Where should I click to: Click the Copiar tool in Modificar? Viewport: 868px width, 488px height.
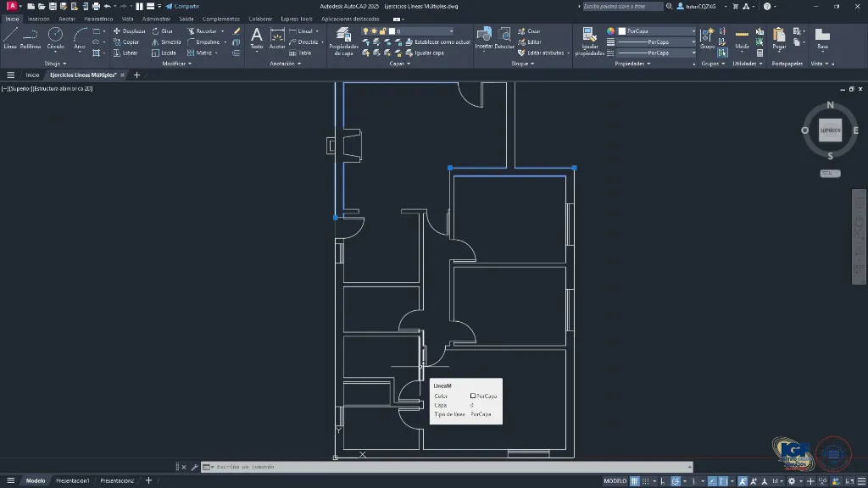(x=126, y=42)
